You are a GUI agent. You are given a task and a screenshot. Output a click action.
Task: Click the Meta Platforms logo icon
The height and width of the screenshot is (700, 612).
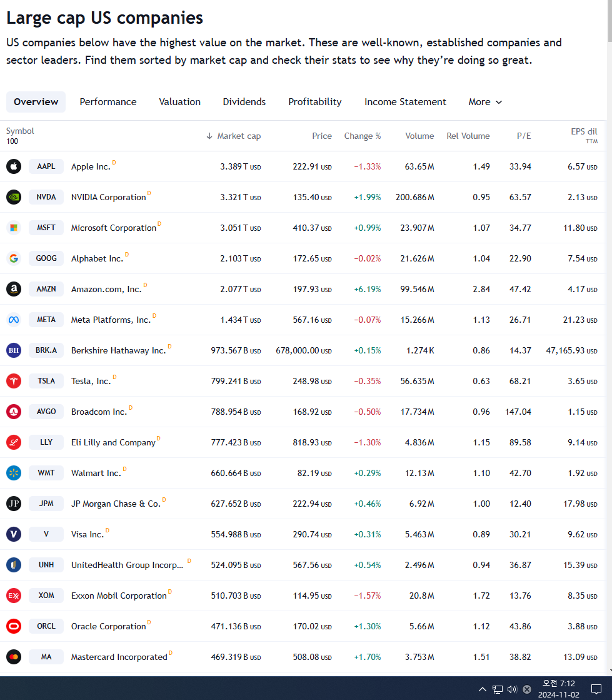coord(14,320)
